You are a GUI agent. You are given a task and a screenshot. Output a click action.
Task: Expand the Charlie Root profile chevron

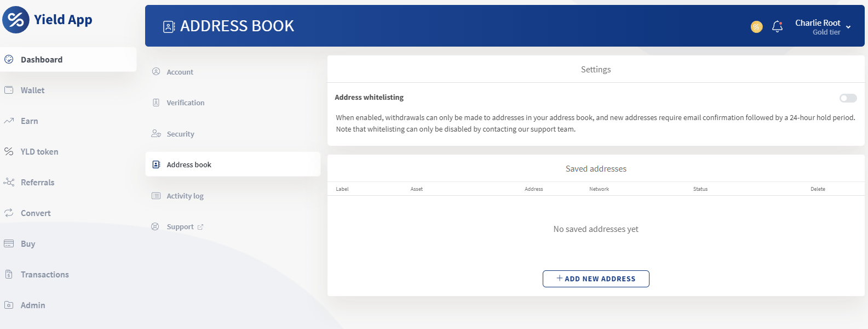click(x=848, y=27)
